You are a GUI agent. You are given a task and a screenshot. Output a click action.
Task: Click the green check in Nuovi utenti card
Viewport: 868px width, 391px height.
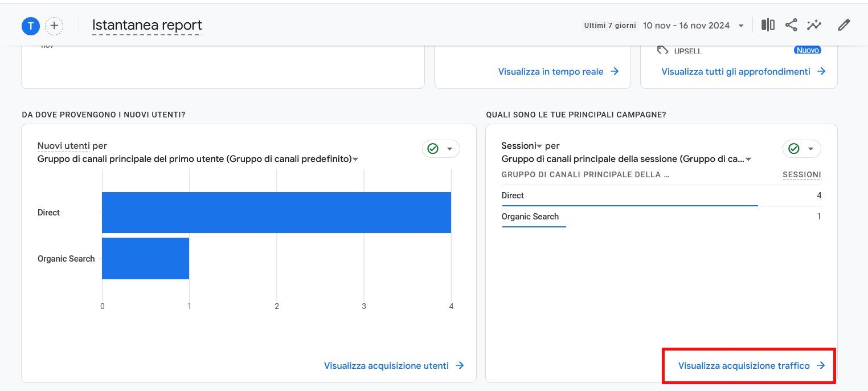[433, 149]
